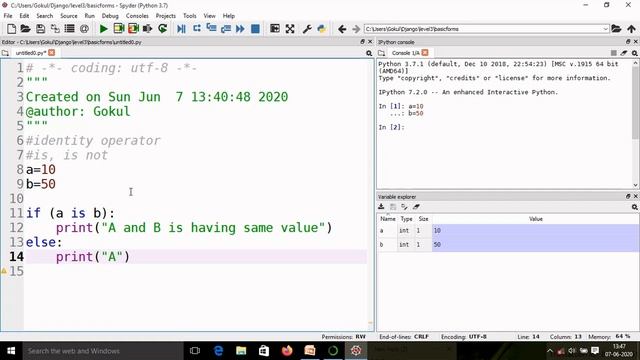640x360 pixels.
Task: Save the current file
Action: pyautogui.click(x=40, y=29)
